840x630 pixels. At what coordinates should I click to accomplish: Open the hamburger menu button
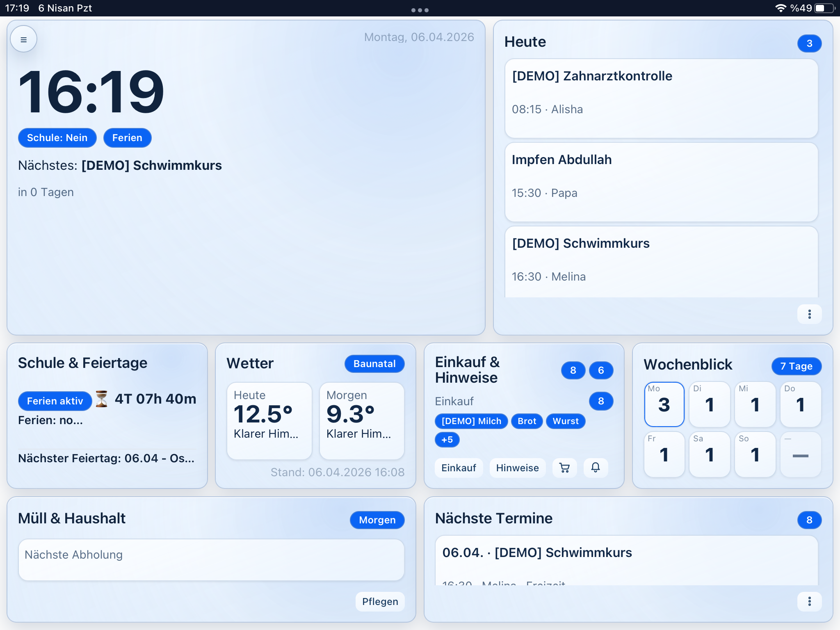point(24,40)
